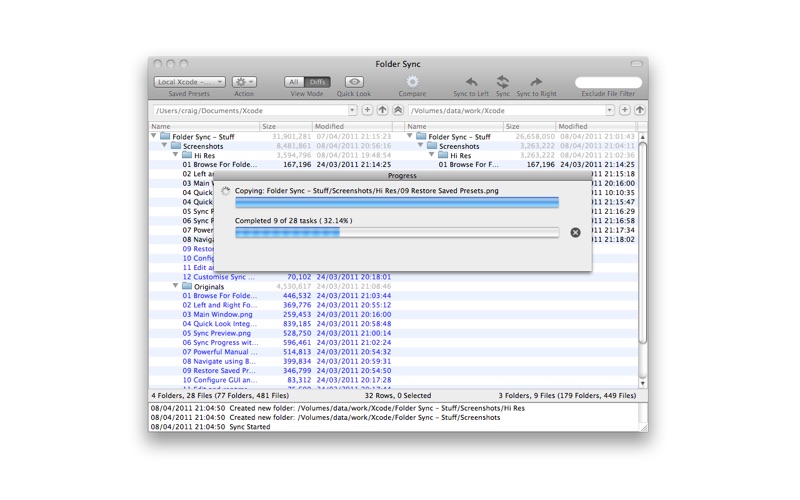Click the overall task progress bar
The image size is (800, 500).
point(396,232)
